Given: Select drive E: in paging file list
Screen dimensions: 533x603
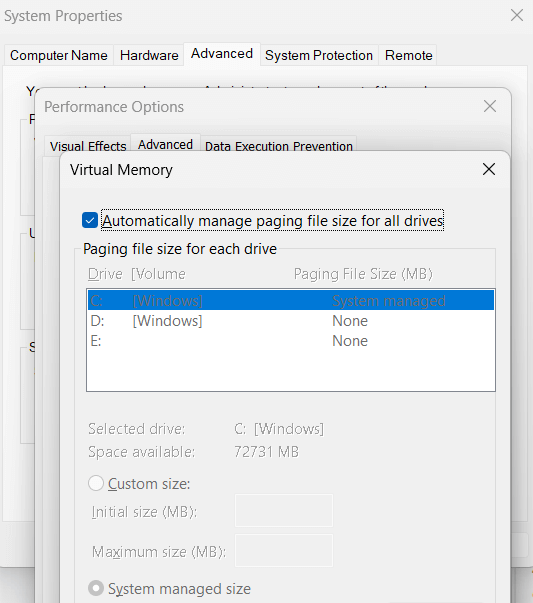Looking at the screenshot, I should coord(291,341).
